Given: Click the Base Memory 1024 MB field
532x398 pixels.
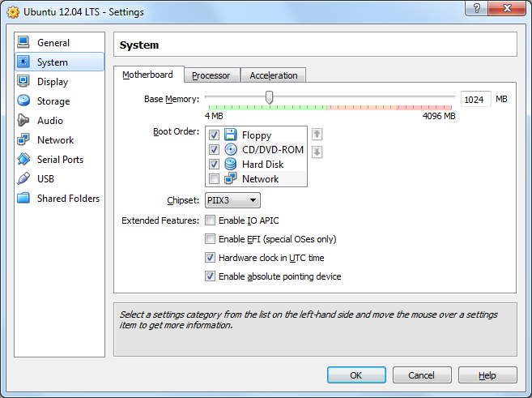Looking at the screenshot, I should pos(475,100).
